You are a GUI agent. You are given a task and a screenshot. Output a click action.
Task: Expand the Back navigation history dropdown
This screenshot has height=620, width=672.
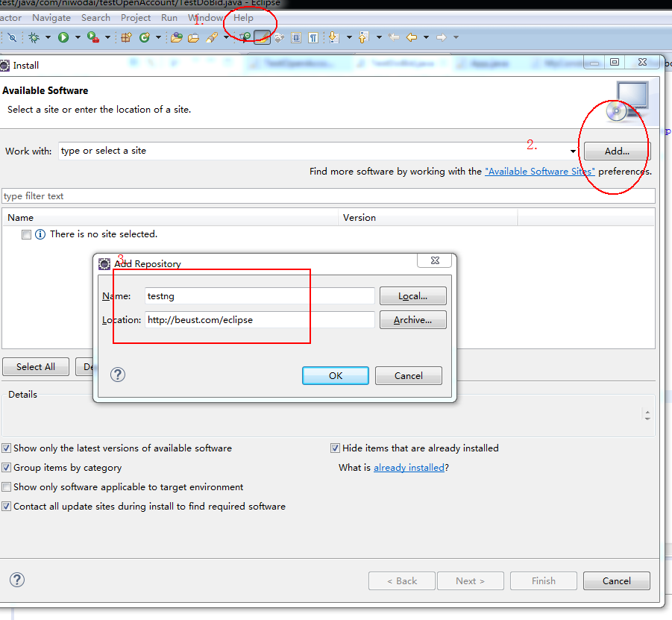pos(426,38)
